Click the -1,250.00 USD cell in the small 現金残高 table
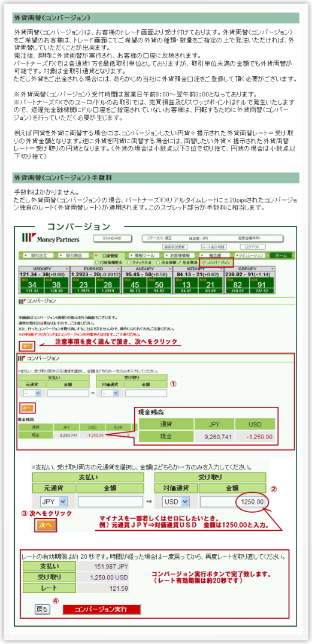This screenshot has width=312, height=644. pyautogui.click(x=92, y=435)
